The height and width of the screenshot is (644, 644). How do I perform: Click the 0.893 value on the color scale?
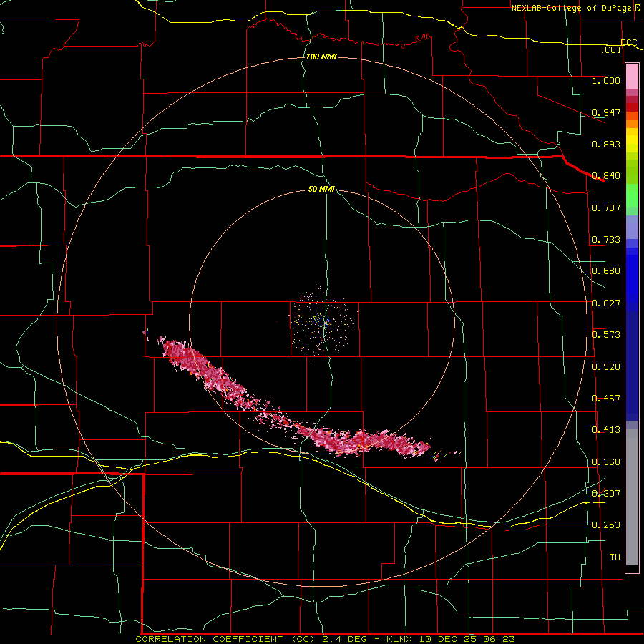tap(606, 144)
